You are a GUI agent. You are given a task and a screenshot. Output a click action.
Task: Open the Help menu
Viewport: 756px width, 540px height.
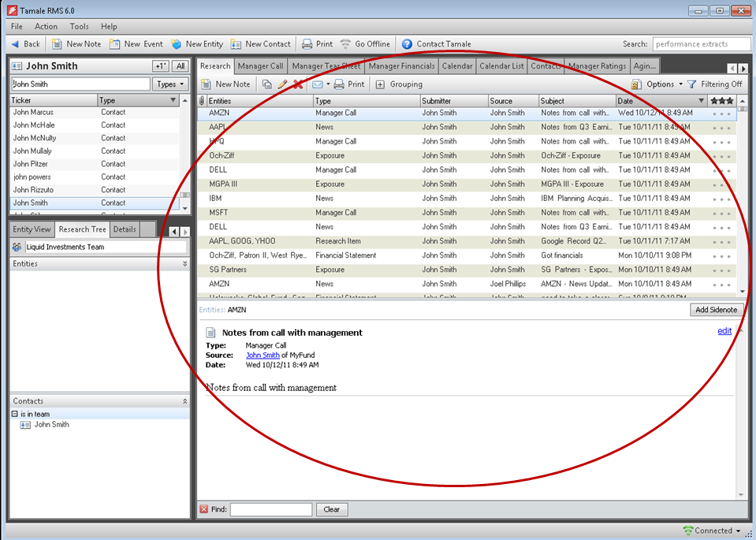[x=109, y=27]
